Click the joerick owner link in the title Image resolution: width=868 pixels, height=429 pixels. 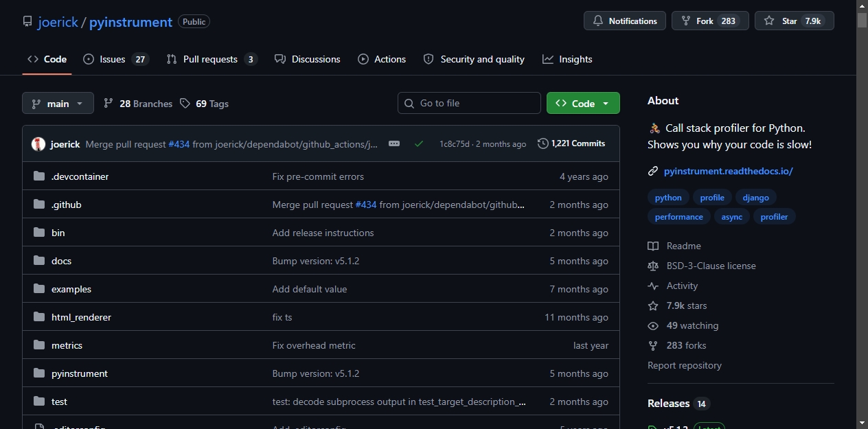click(58, 22)
